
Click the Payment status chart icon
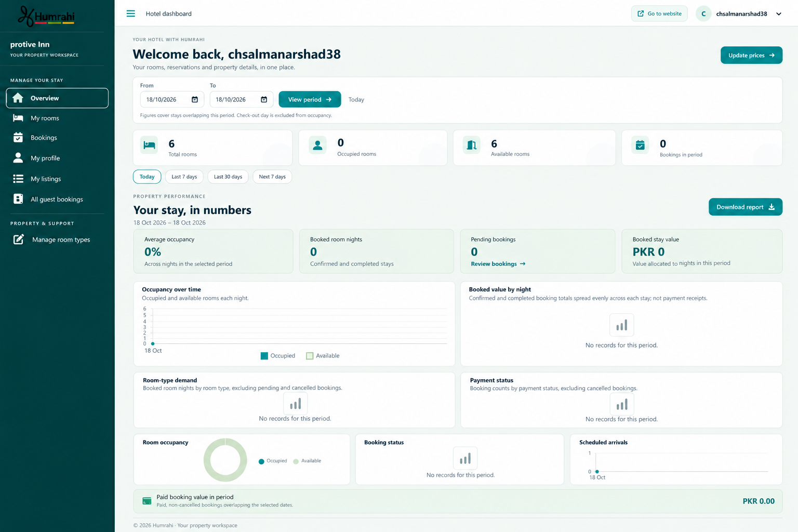click(x=622, y=404)
